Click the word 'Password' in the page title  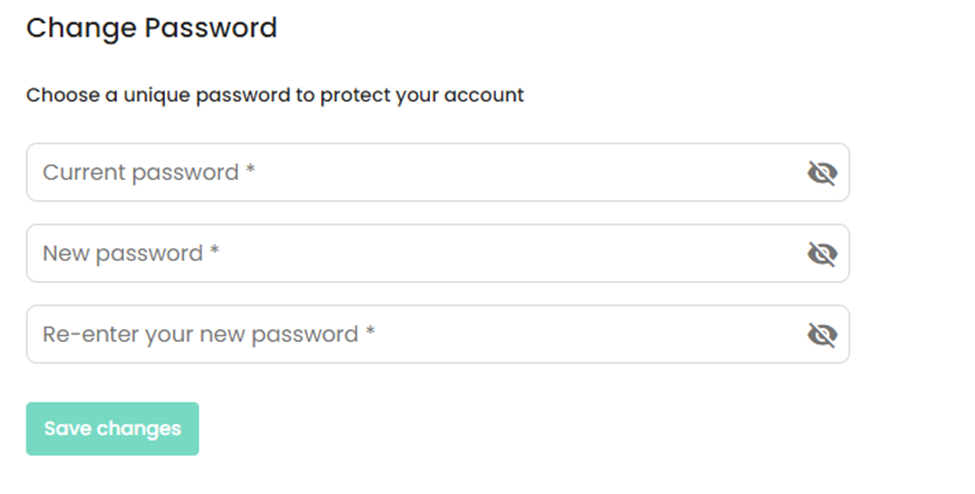210,28
